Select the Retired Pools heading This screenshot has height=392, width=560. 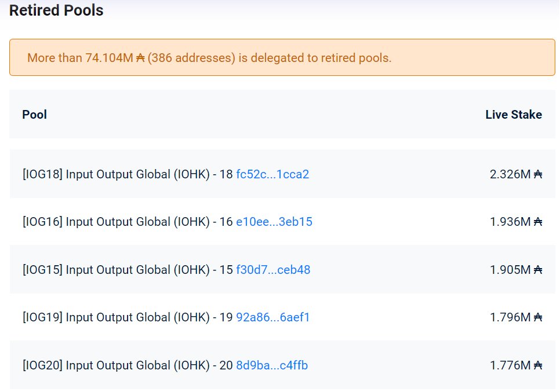(x=56, y=10)
